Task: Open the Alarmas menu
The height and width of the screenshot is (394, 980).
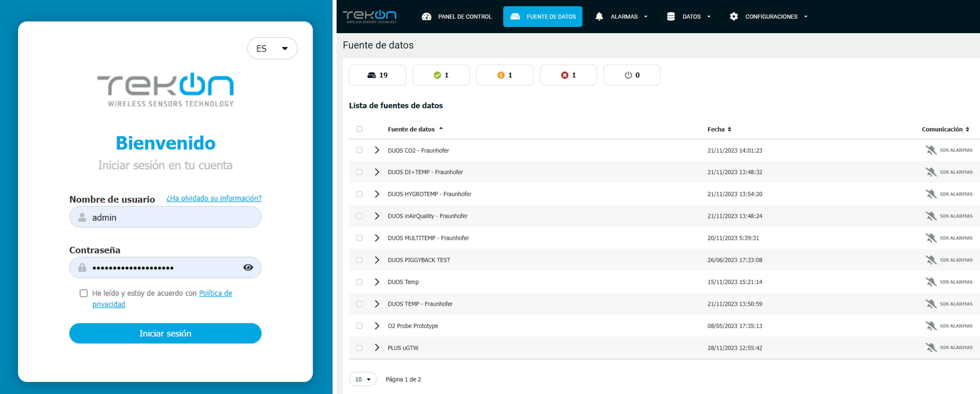Action: click(621, 17)
